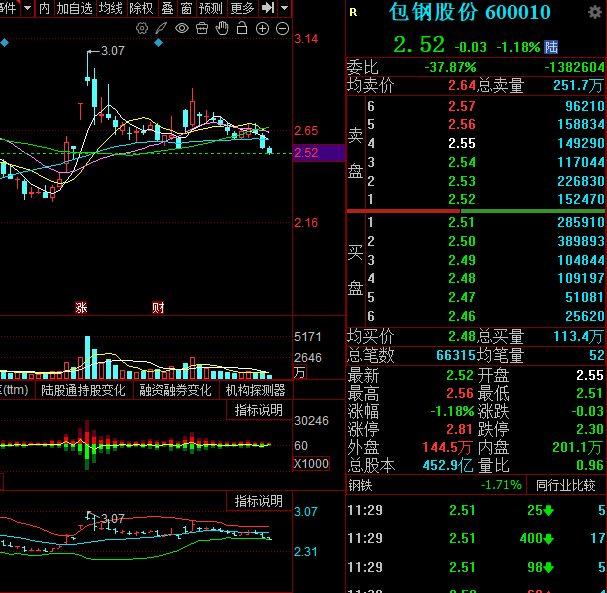The image size is (607, 593).
Task: Click the 财 event marker on chart
Action: click(158, 308)
